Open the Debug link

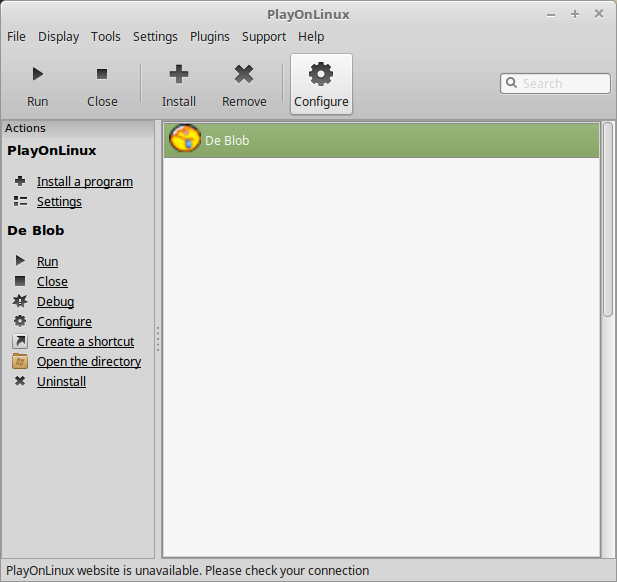coord(55,302)
